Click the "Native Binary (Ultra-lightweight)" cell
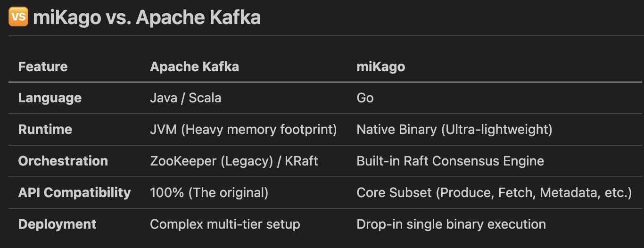Screen dimensions: 644x248 click(x=454, y=130)
